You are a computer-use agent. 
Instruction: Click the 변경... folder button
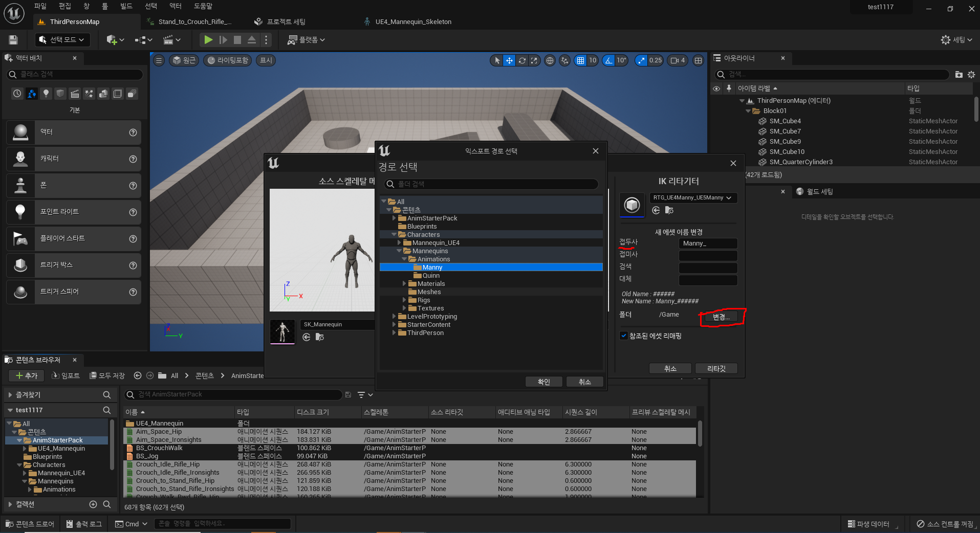[722, 317]
